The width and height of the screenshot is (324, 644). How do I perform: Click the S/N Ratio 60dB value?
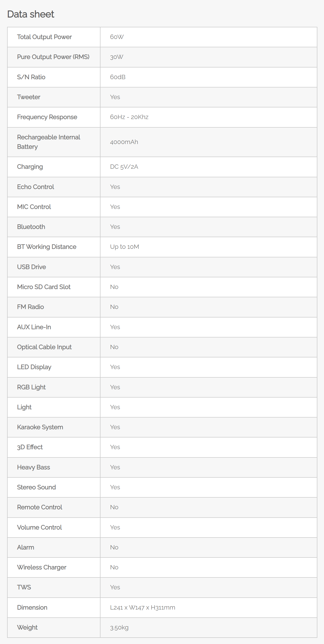(118, 77)
